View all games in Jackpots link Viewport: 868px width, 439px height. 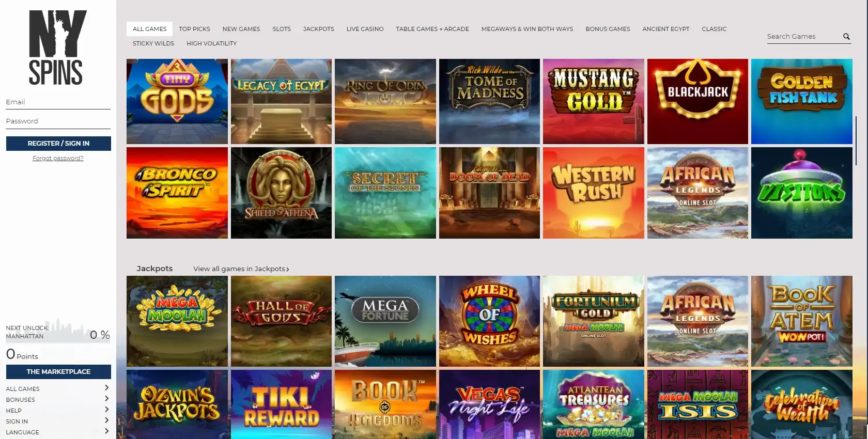[x=241, y=269]
